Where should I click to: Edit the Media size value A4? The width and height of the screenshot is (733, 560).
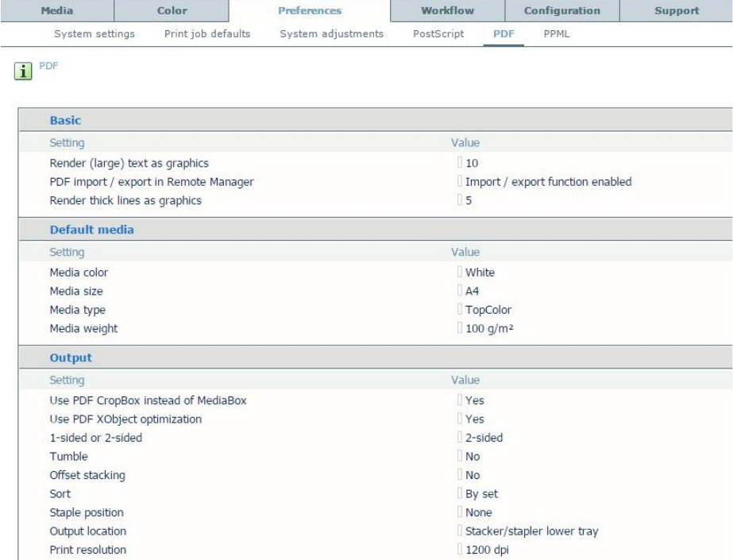pos(472,291)
